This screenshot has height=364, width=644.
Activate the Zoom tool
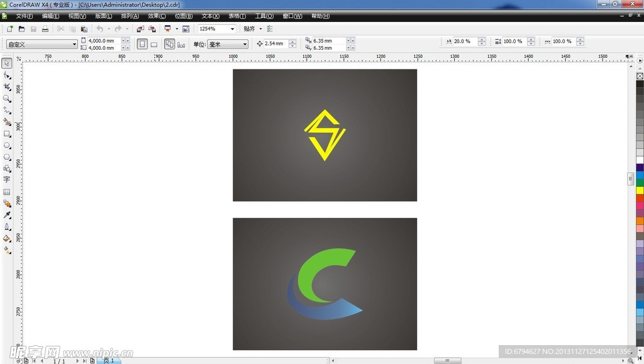tap(7, 99)
